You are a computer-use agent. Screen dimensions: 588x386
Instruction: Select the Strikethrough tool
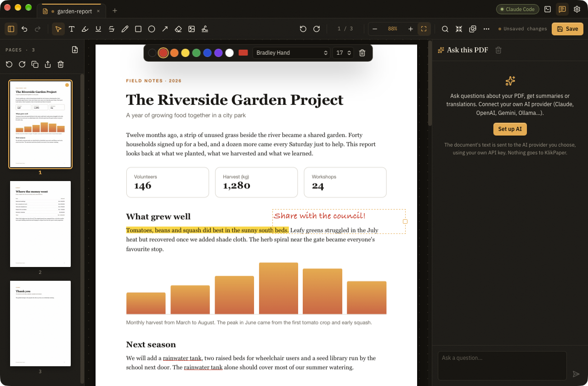point(112,29)
